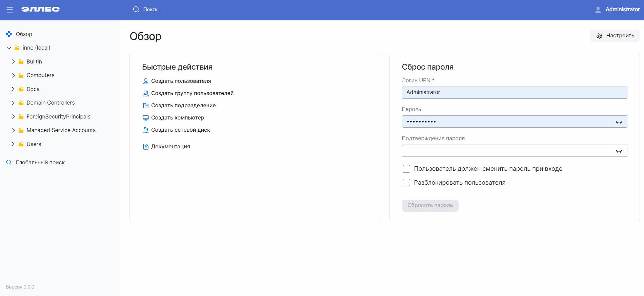Open Глобальный поиск in the sidebar
Screen dimensions: 644x296
[x=40, y=163]
